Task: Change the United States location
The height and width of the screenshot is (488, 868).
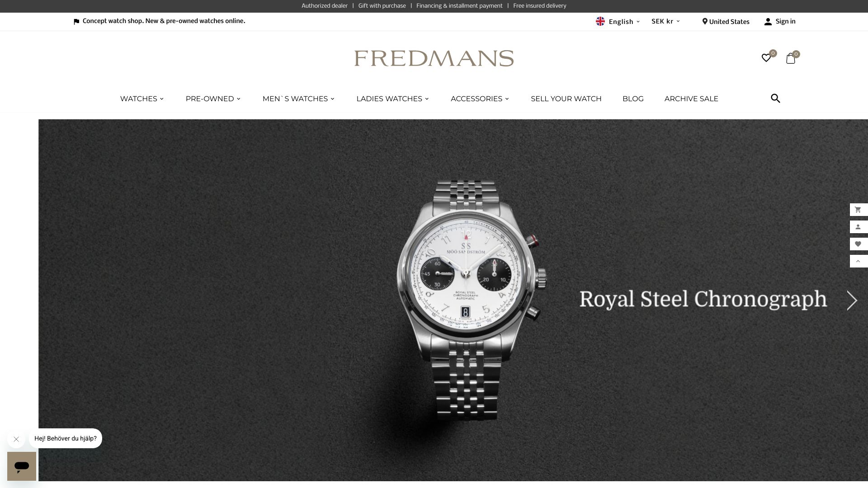Action: [x=726, y=22]
